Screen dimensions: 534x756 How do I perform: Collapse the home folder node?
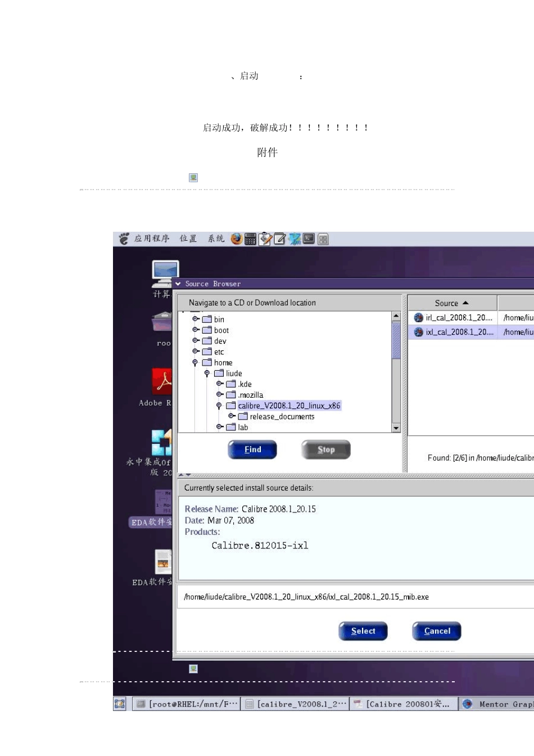point(195,363)
